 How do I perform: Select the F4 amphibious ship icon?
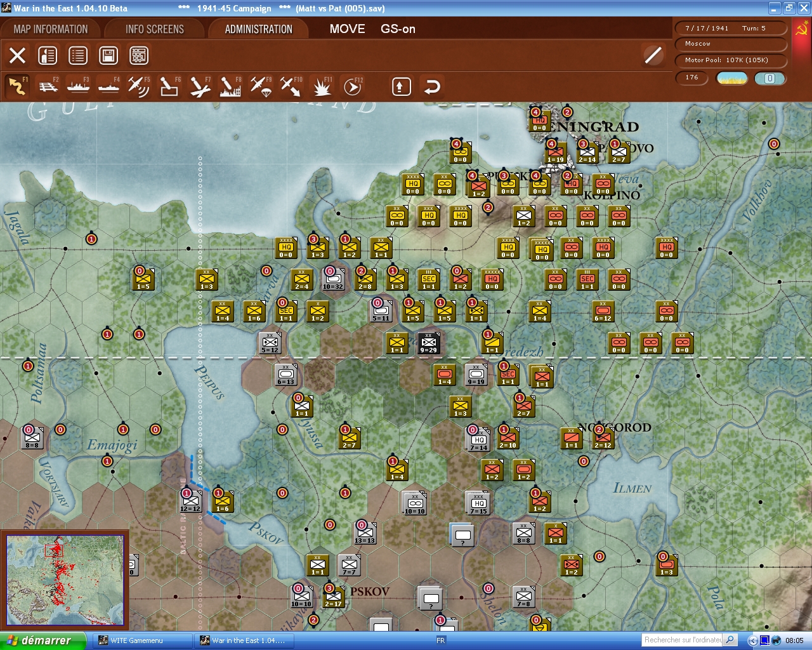click(108, 86)
